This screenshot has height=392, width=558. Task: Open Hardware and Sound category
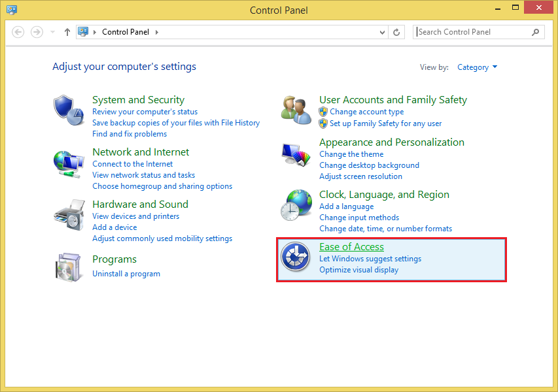coord(140,204)
